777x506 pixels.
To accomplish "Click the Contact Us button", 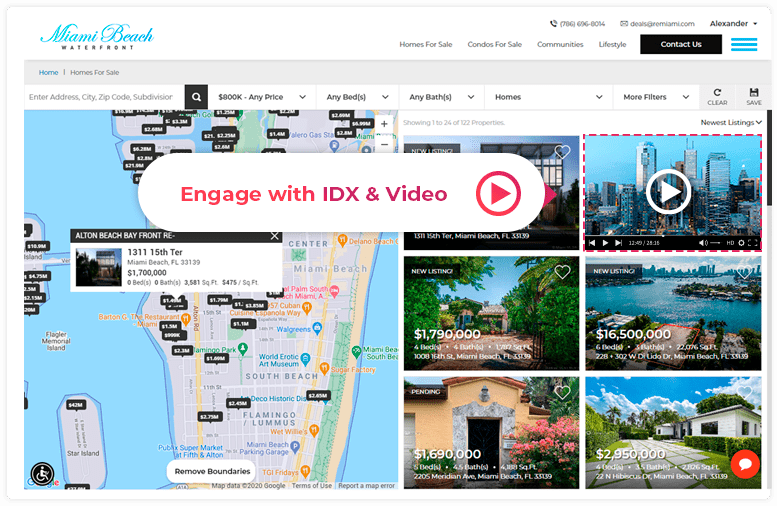I will pyautogui.click(x=681, y=45).
